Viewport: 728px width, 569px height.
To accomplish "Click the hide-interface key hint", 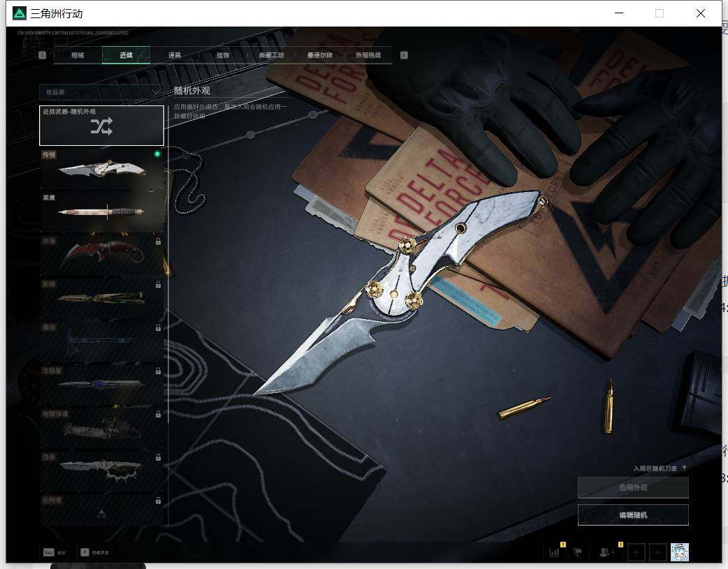I will 95,552.
